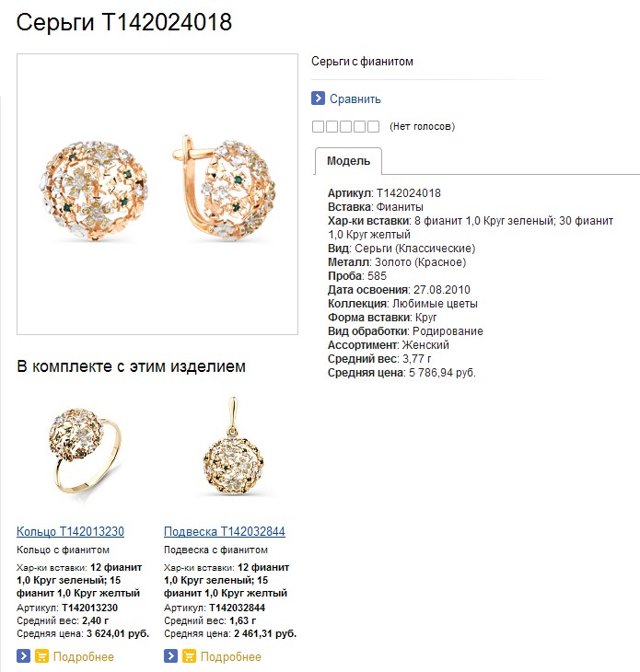640x672 pixels.
Task: Select the fourth rating box
Action: 359,126
